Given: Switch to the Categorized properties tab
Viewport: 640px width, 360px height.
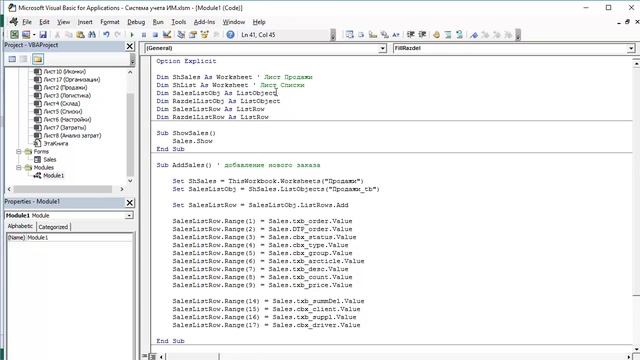Looking at the screenshot, I should (53, 227).
